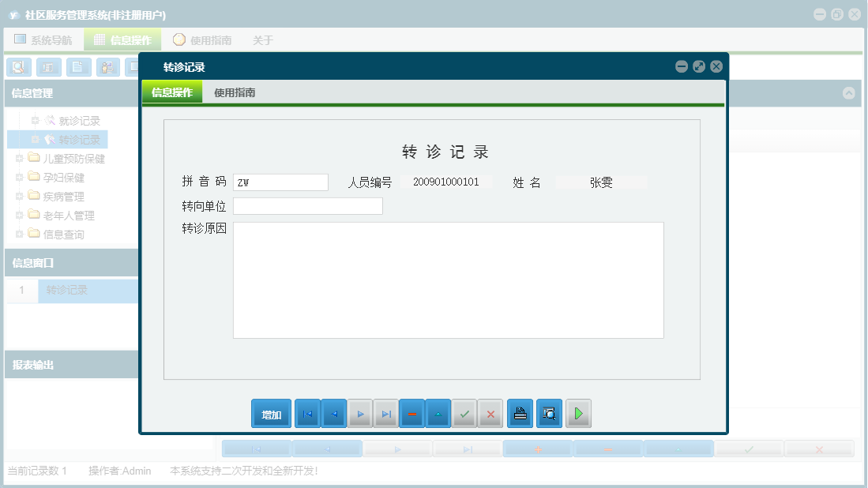Insert a record with the blue triangle icon
868x488 pixels.
(438, 413)
